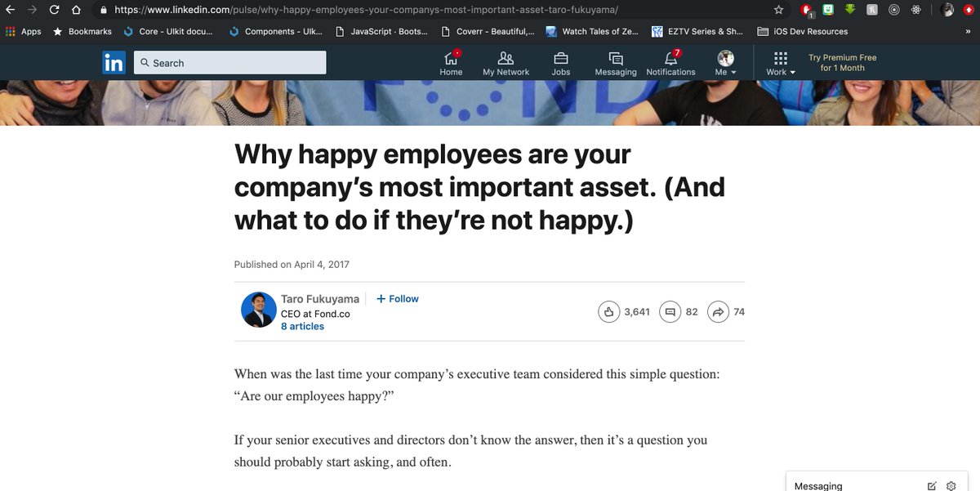
Task: Open the Jobs section
Action: coord(561,63)
